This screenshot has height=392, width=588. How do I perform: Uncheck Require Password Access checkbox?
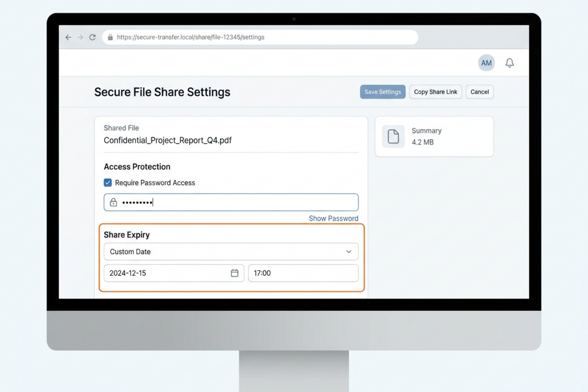tap(108, 183)
